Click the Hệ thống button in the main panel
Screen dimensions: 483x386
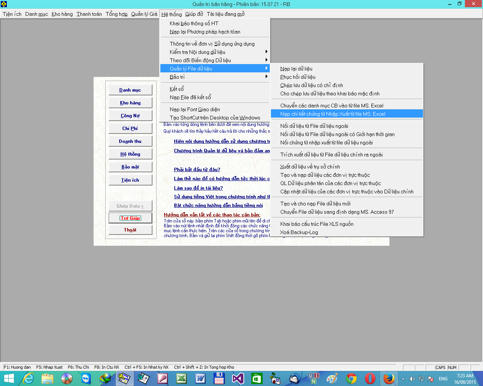(x=130, y=154)
